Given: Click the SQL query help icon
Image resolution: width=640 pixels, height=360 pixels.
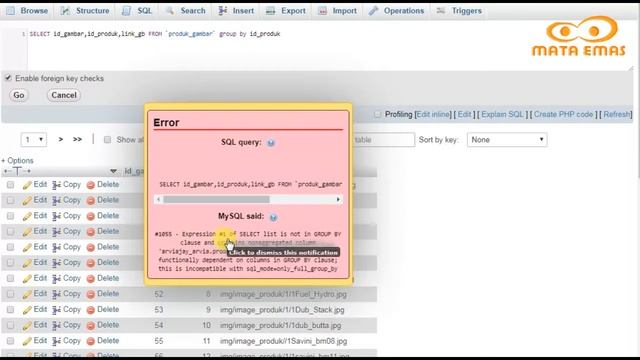Looking at the screenshot, I should click(271, 143).
